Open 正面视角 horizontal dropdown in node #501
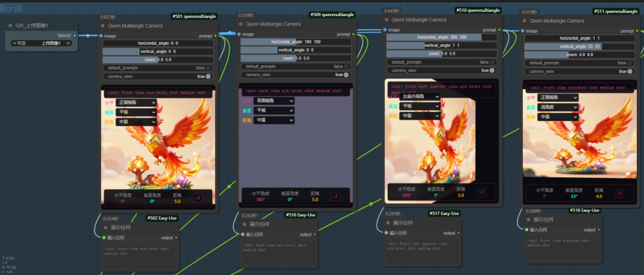 [x=138, y=102]
